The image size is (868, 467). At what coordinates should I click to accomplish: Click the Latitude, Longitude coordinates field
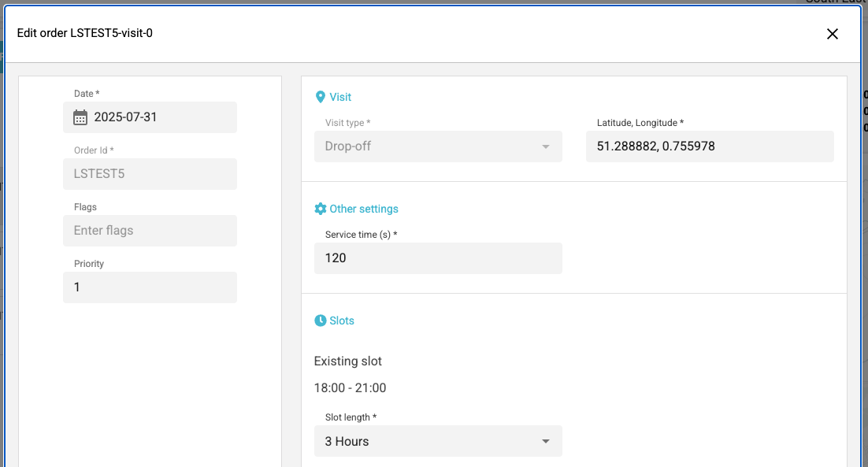[x=709, y=146]
